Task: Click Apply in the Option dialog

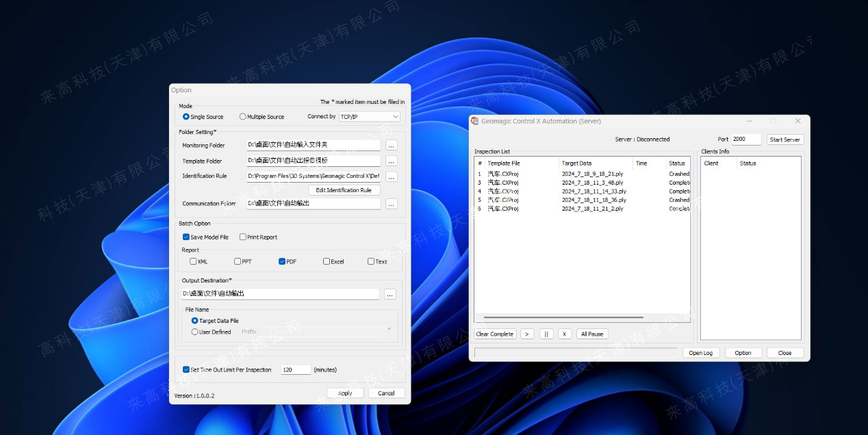Action: click(x=345, y=393)
